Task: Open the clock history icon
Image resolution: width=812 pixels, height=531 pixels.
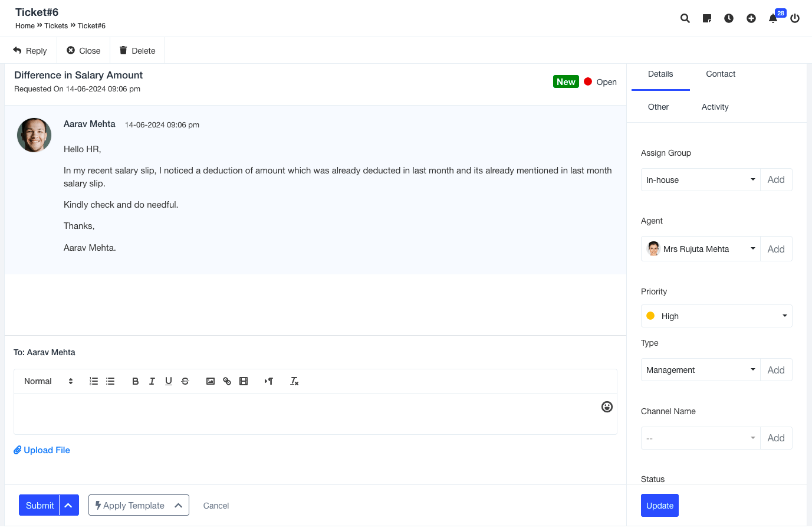Action: pos(729,18)
